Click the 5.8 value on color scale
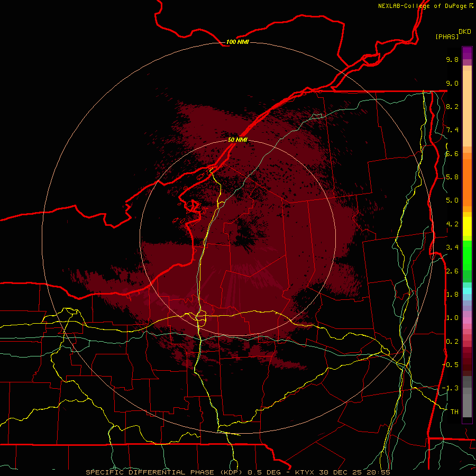The height and width of the screenshot is (476, 476). tap(452, 177)
